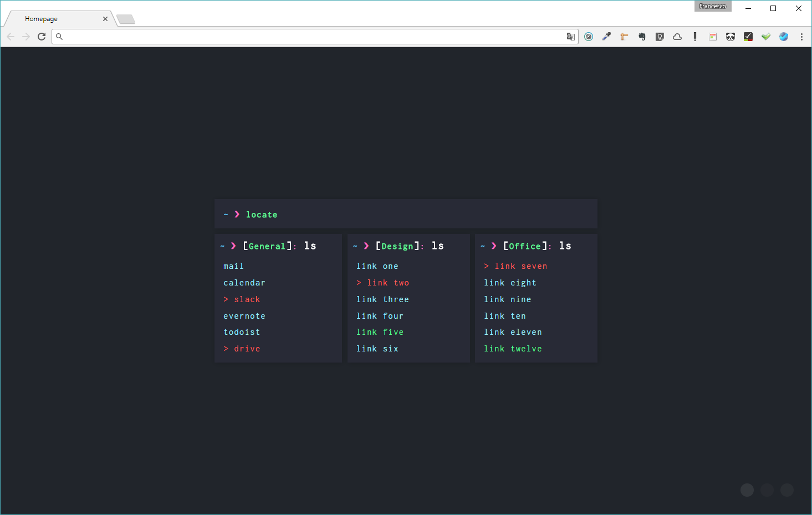
Task: Reload the current page
Action: pos(42,37)
